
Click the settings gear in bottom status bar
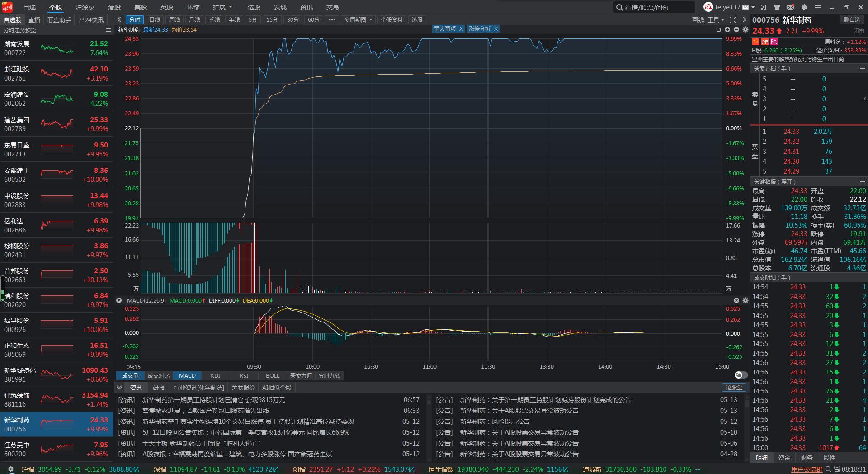point(11,469)
